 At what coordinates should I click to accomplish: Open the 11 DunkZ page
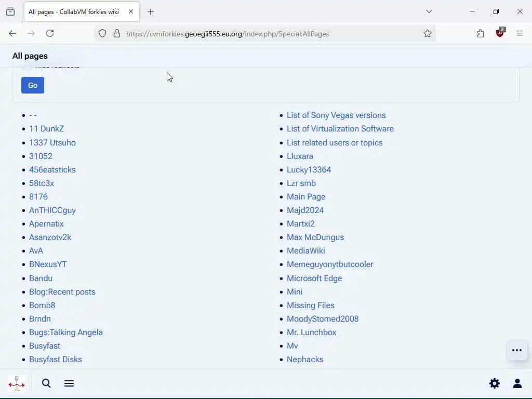point(46,129)
